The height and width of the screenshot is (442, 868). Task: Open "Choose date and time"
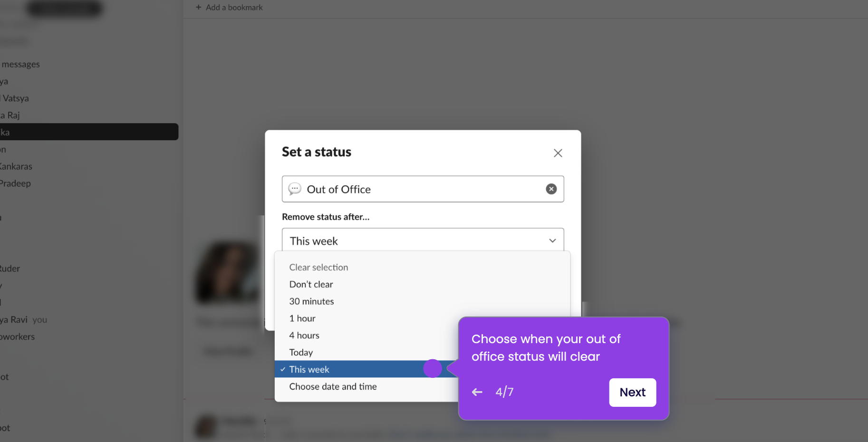tap(333, 386)
